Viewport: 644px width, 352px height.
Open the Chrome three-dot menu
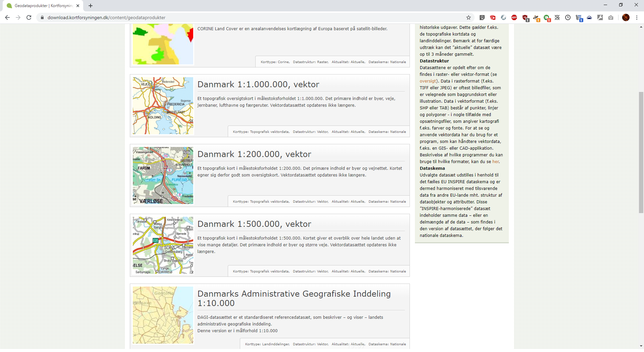tap(637, 17)
